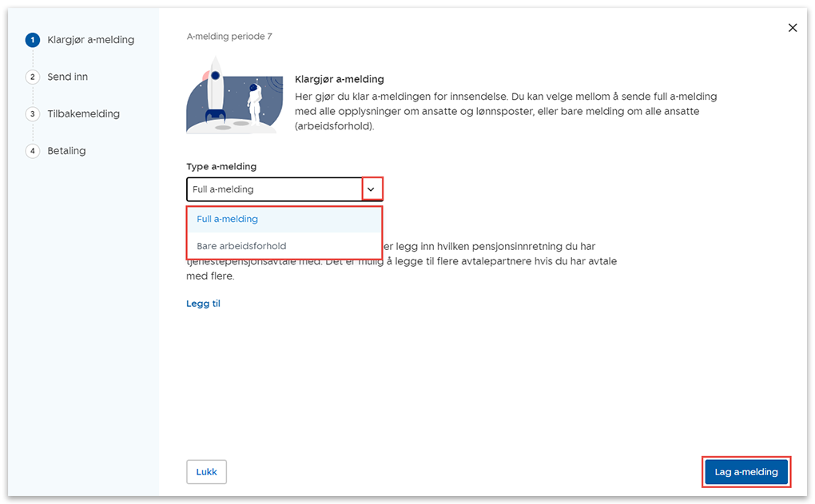
Task: Click the 'A-melding periode 7' title text
Action: (x=229, y=37)
